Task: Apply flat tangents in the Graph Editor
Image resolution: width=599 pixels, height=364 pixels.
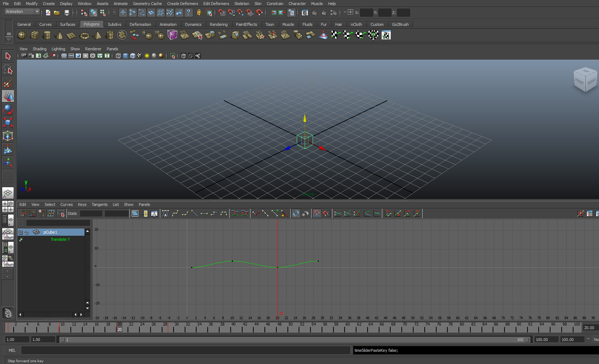Action: coord(204,213)
